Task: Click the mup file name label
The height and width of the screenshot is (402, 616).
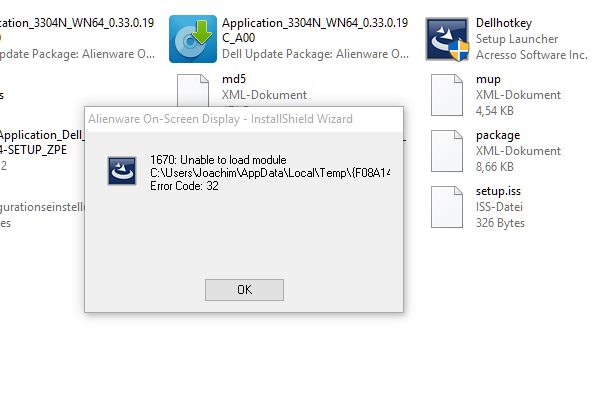Action: pos(488,78)
